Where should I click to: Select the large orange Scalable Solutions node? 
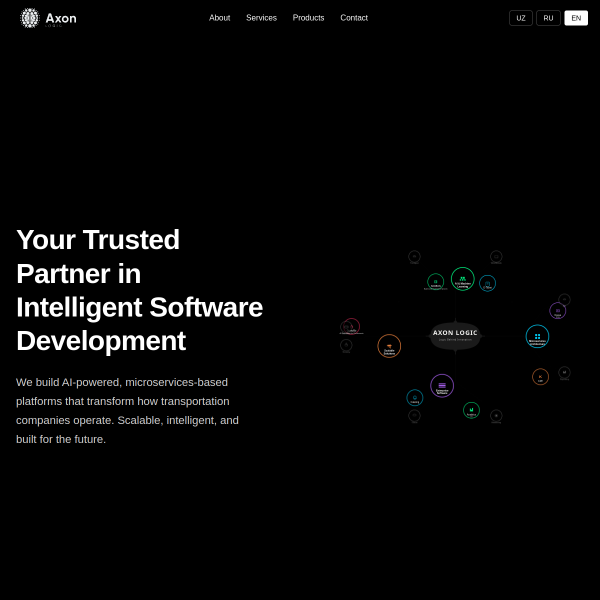(x=389, y=346)
